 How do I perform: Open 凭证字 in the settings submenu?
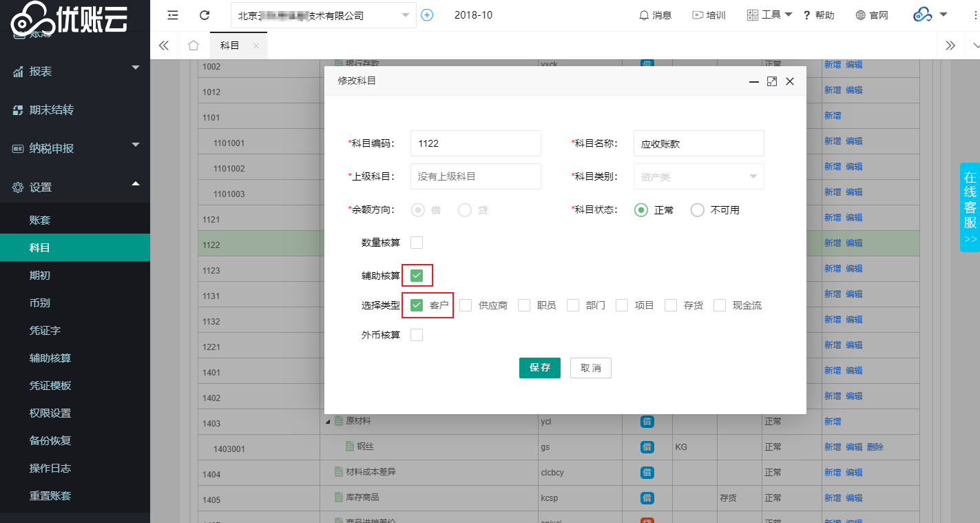tap(75, 330)
